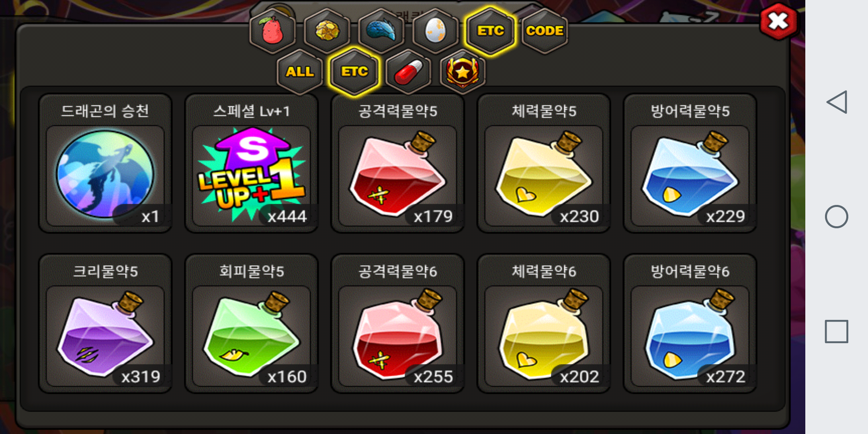Filter by red pill capsule icon
This screenshot has width=868, height=434.
pyautogui.click(x=408, y=72)
